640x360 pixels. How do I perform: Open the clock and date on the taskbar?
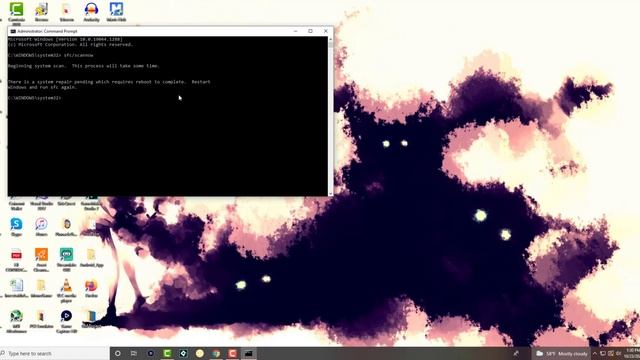631,353
